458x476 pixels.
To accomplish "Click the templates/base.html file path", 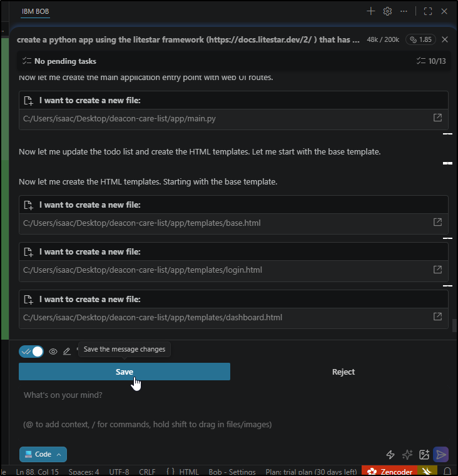I will (142, 223).
